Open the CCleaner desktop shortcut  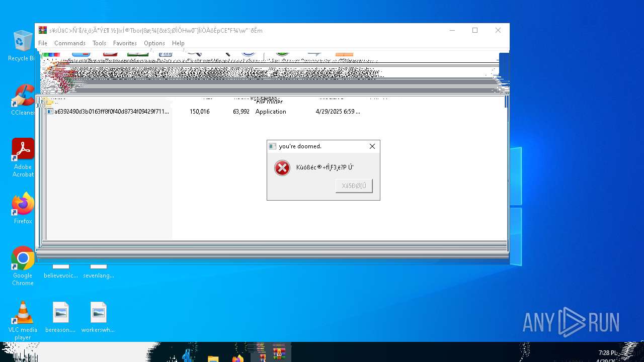coord(23,100)
